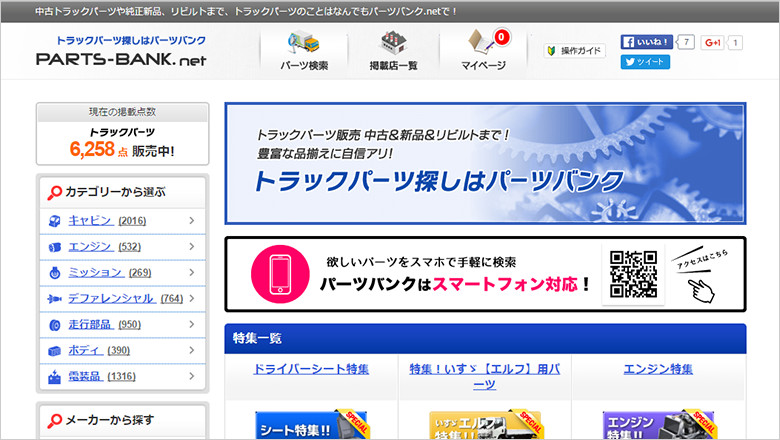Screen dimensions: 780x440
Task: Click the truck body icon beside ボディ
Action: 55,351
